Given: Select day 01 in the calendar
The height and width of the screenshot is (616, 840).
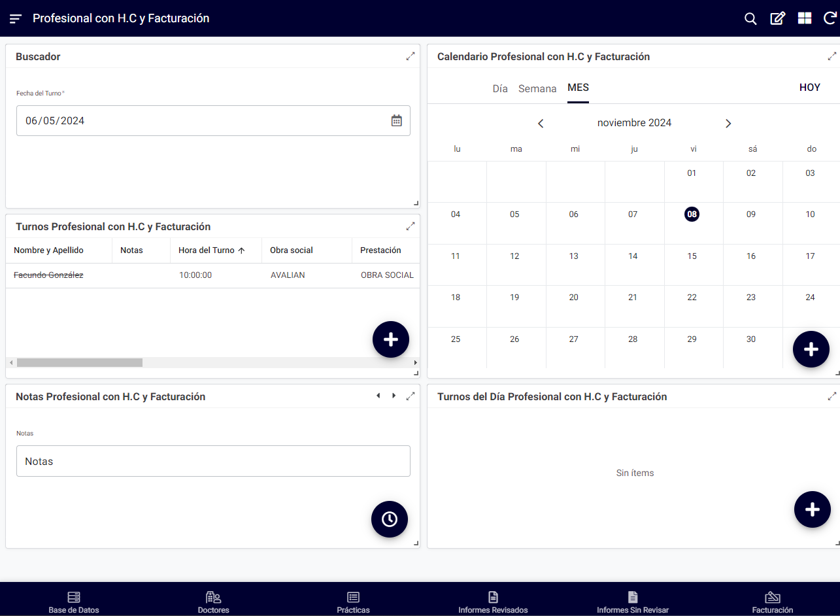Looking at the screenshot, I should pos(692,173).
